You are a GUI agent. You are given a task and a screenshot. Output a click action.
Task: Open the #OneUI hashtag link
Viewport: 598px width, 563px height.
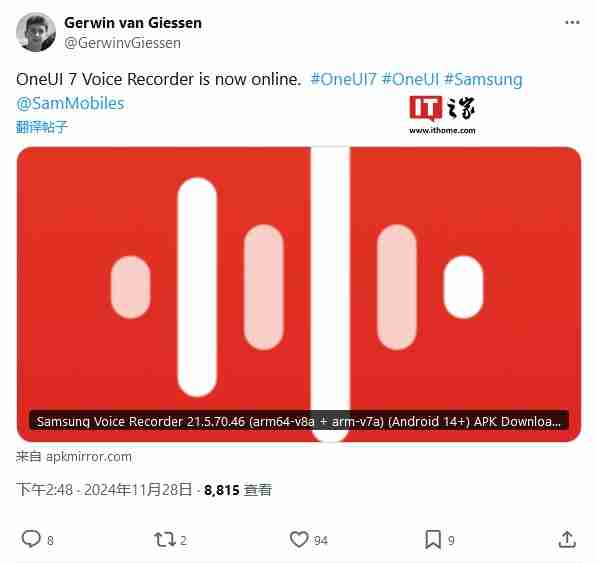pyautogui.click(x=410, y=79)
